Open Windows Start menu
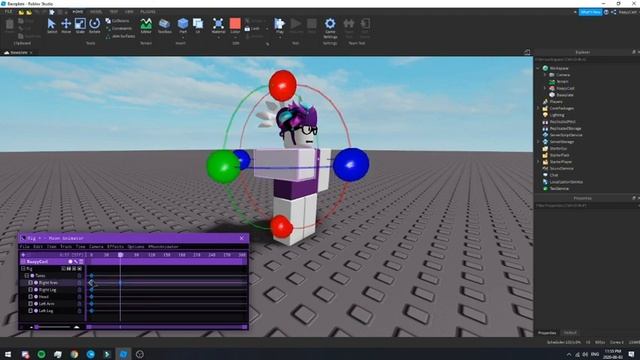 coord(8,354)
